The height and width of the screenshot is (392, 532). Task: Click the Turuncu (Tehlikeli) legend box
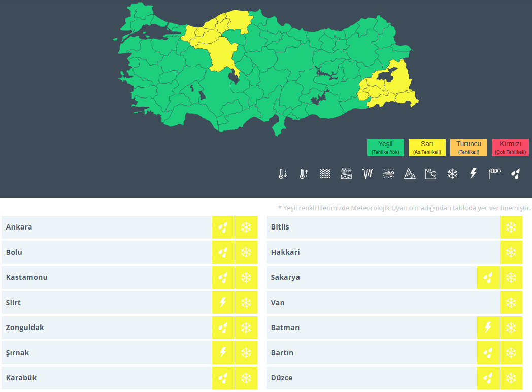pos(469,147)
